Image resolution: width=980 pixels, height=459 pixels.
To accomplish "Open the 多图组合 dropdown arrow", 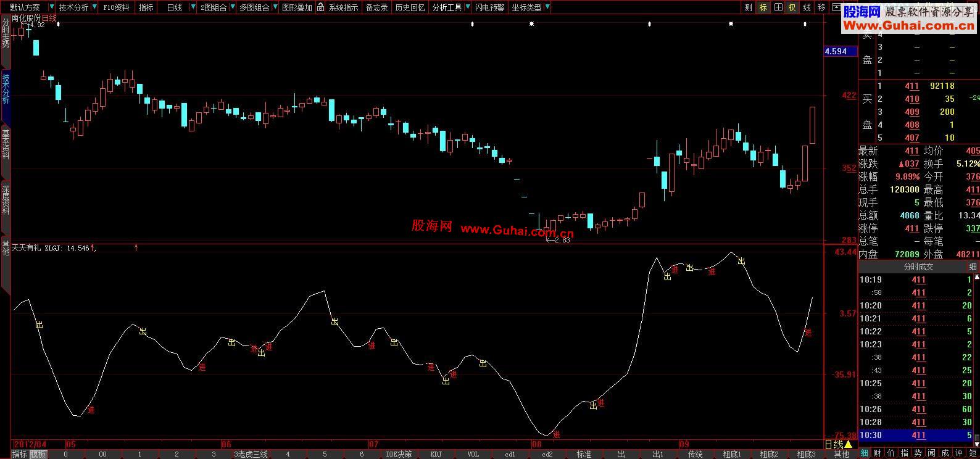I will [x=274, y=7].
